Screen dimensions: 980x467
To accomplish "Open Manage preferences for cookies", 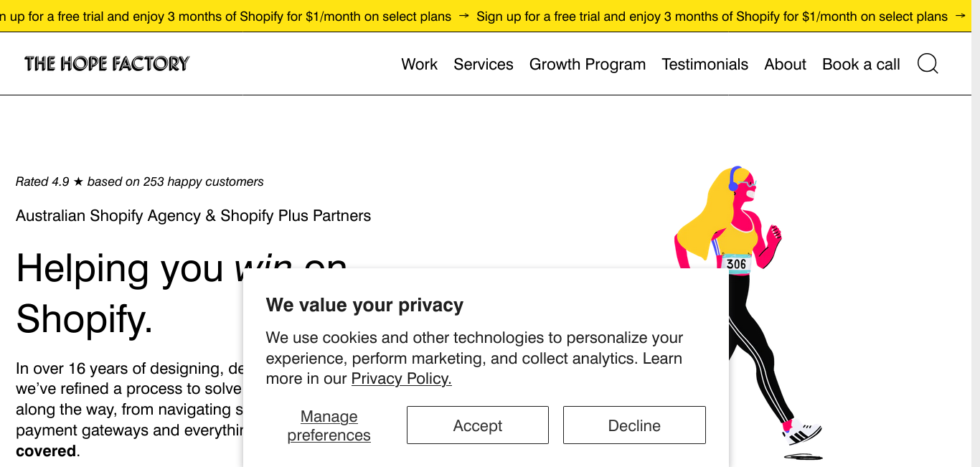I will (x=329, y=425).
